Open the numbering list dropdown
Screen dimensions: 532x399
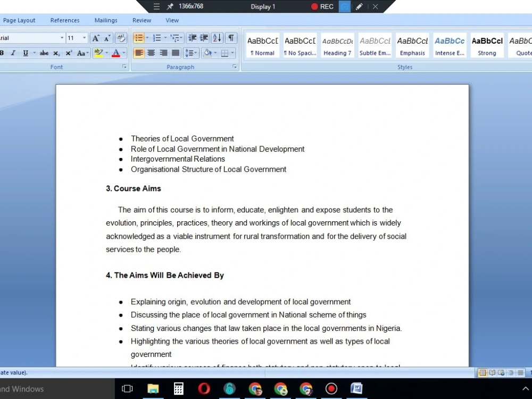pos(165,38)
